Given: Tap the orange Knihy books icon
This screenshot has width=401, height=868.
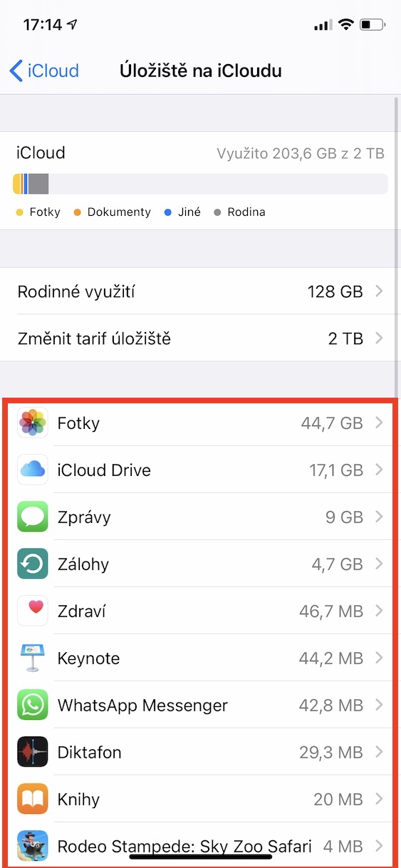Looking at the screenshot, I should coord(32,799).
